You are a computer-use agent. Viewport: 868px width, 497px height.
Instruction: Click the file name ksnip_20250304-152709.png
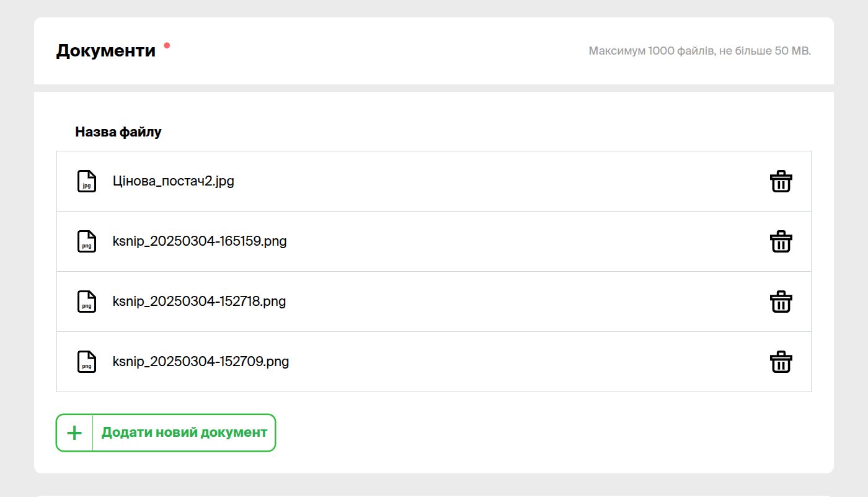tap(201, 362)
